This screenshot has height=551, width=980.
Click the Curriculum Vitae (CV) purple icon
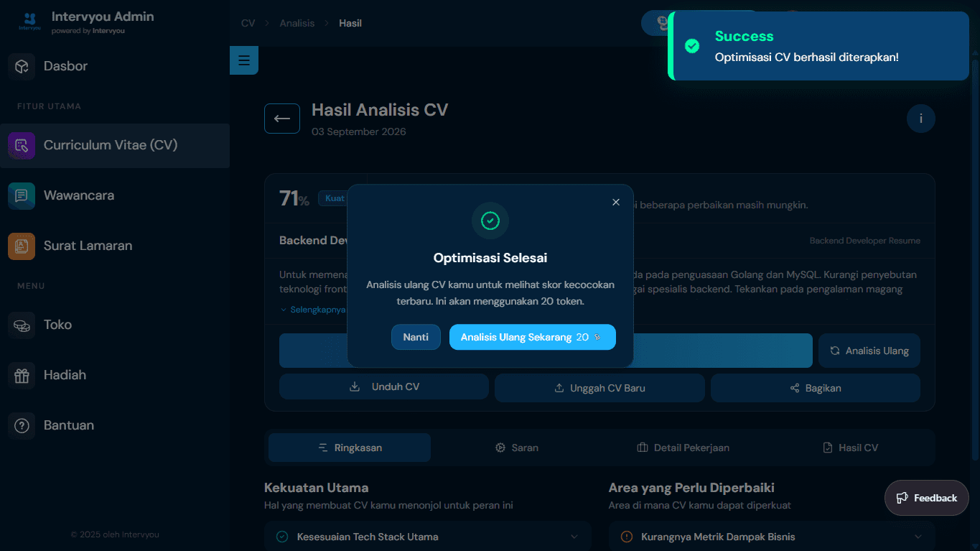[22, 145]
